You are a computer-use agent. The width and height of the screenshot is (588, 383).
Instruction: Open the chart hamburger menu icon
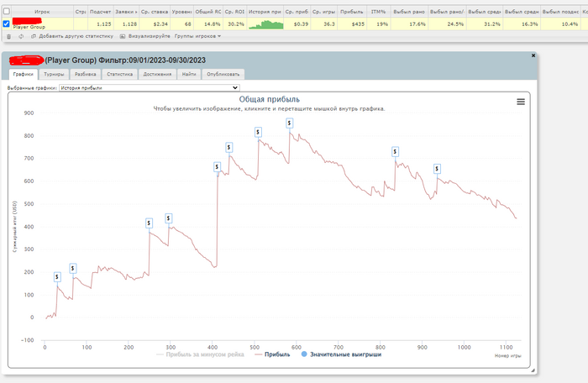pos(521,102)
